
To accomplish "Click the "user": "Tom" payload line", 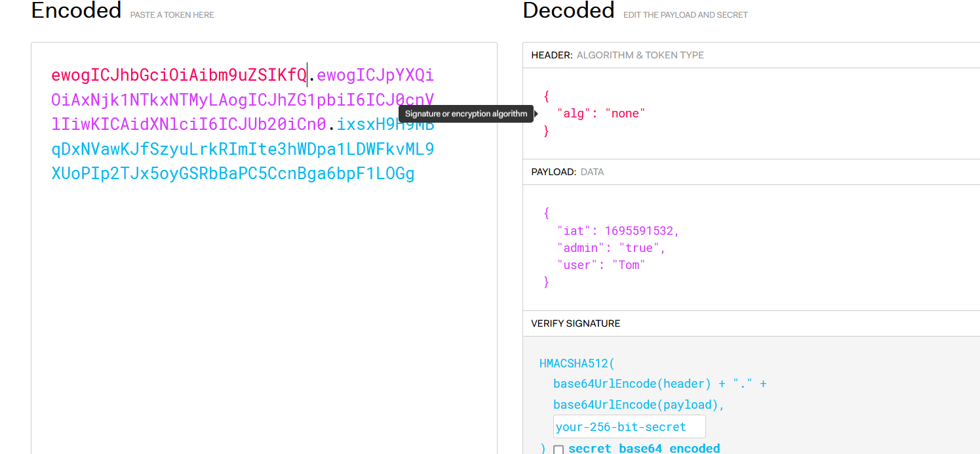I will [x=601, y=265].
